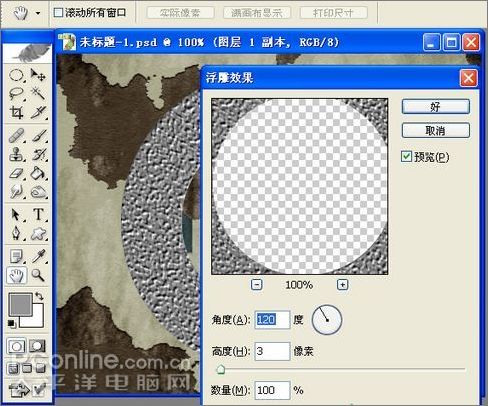Confirm emboss with the 好 button

pos(436,107)
